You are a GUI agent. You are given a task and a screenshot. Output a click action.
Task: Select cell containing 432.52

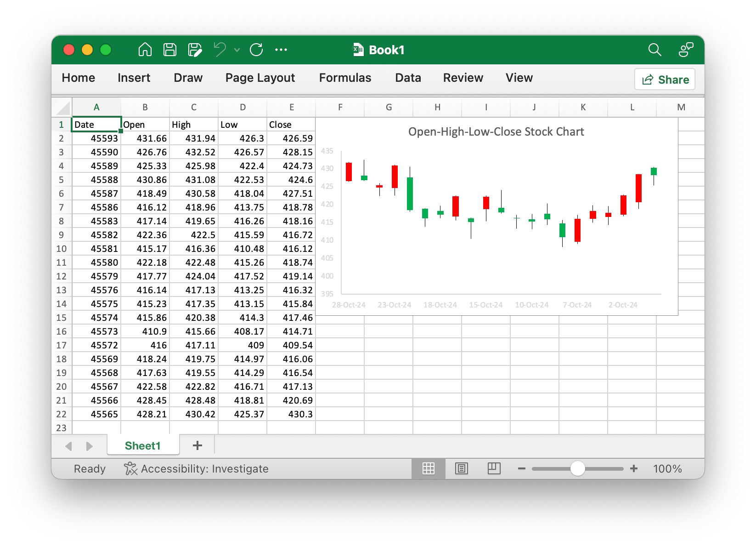pyautogui.click(x=194, y=152)
